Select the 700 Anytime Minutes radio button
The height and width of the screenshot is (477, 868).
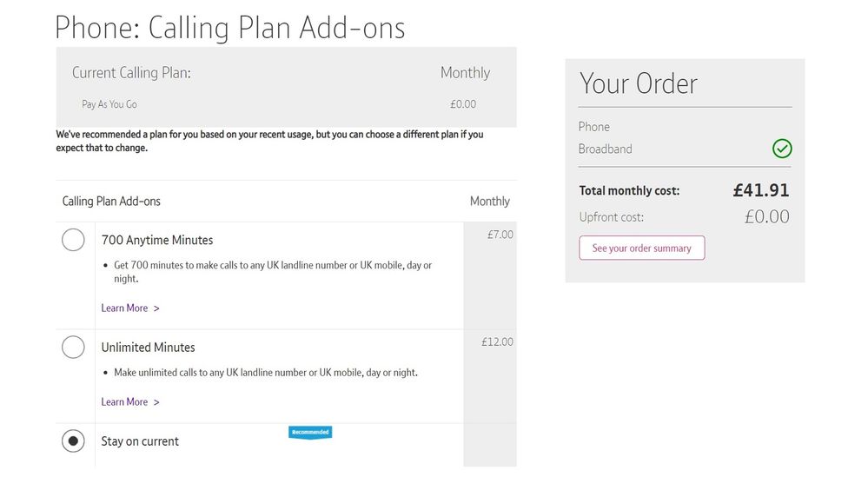73,240
